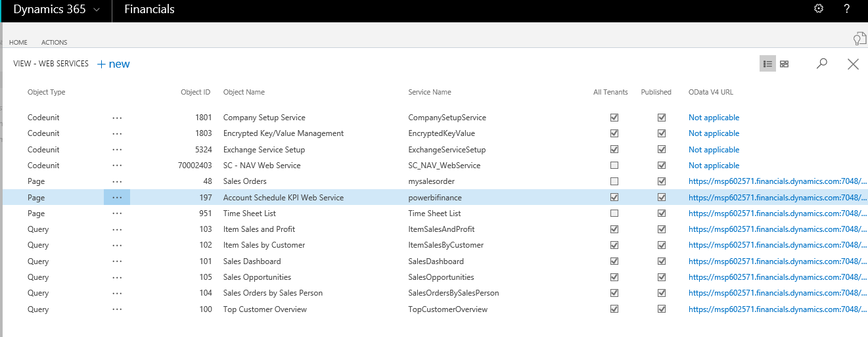868x337 pixels.
Task: Close the Web Services view
Action: click(853, 64)
